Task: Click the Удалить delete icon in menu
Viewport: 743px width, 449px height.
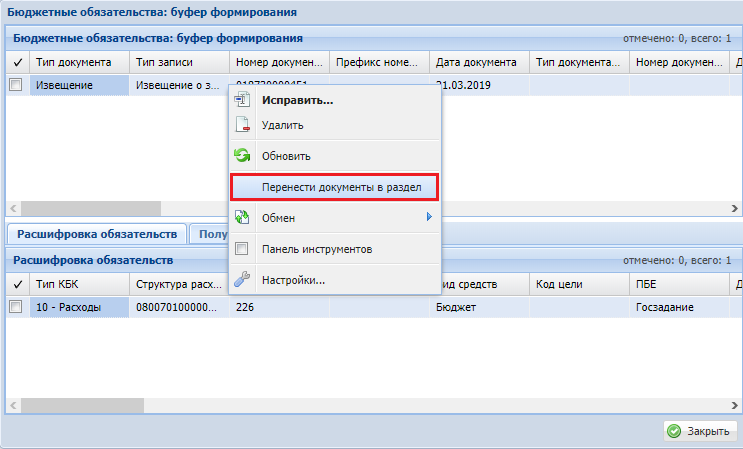Action: click(241, 125)
